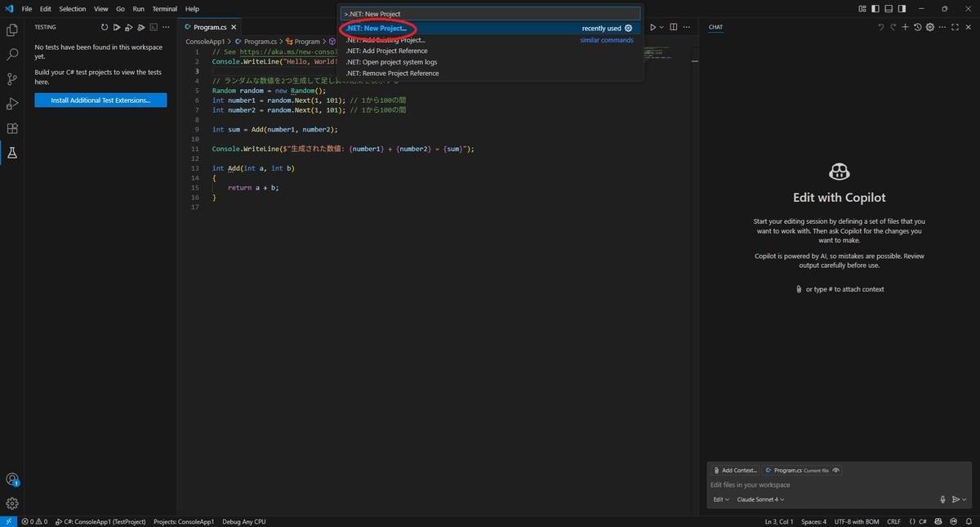Open chat settings gear icon
This screenshot has width=980, height=527.
coord(930,27)
